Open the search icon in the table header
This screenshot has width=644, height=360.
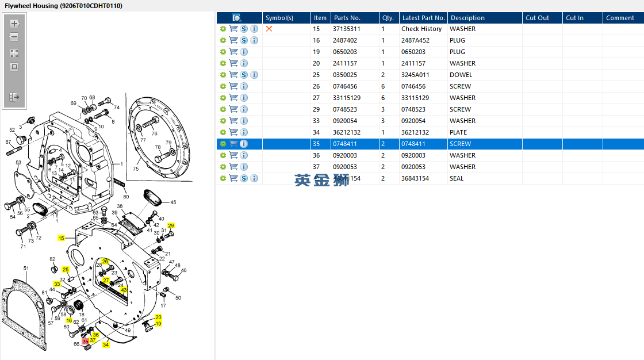(x=236, y=18)
